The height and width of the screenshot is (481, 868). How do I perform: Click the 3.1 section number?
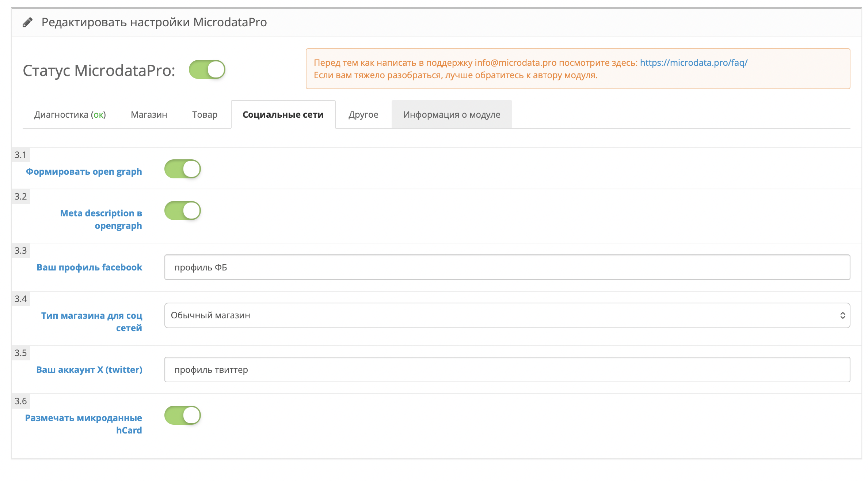pos(20,155)
